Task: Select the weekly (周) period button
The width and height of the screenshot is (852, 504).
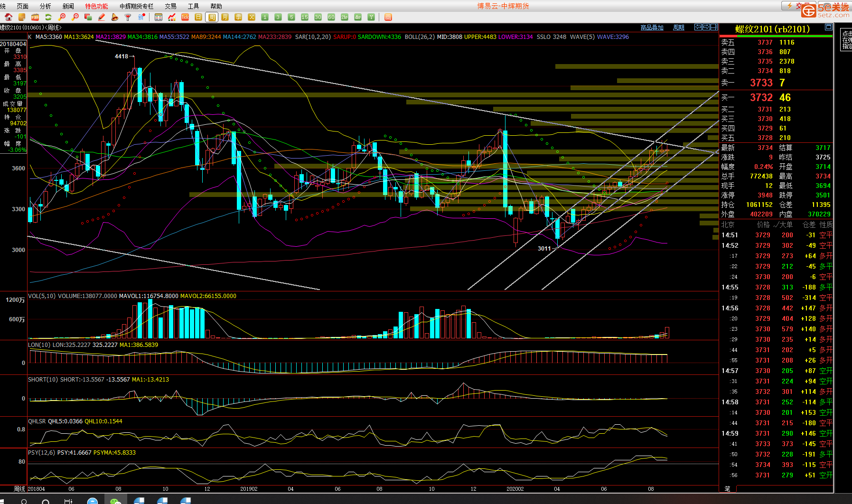Action: [212, 17]
